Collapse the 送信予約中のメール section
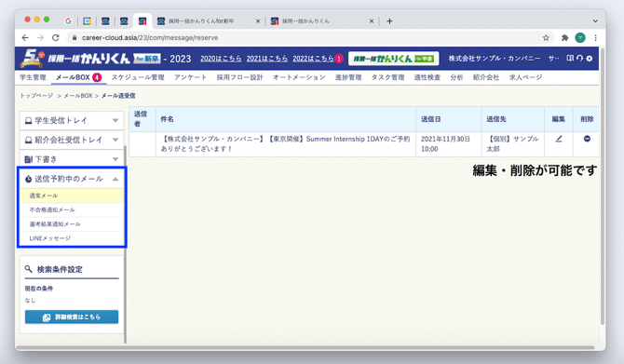 click(72, 179)
